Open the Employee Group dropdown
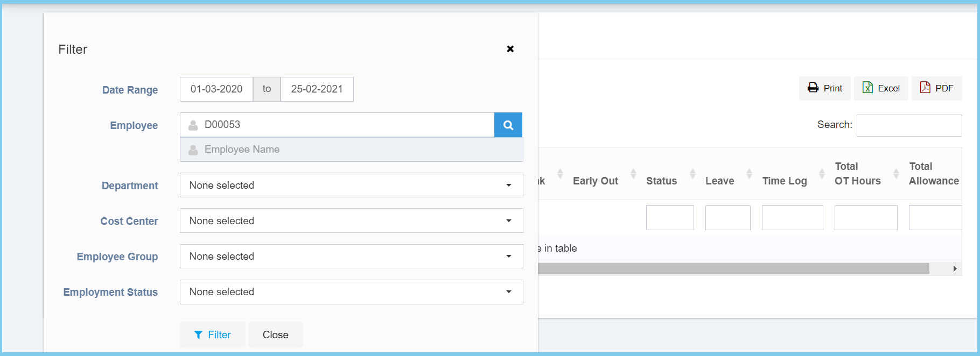 tap(351, 257)
